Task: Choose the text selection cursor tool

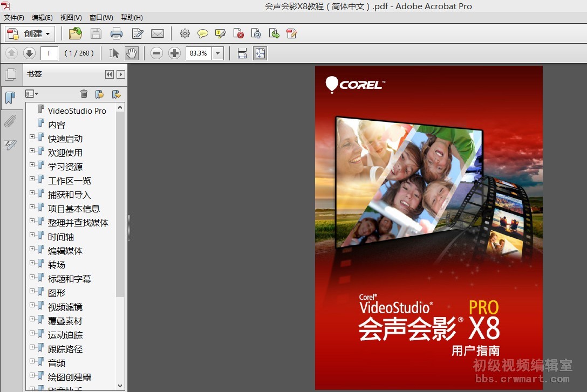Action: point(114,53)
